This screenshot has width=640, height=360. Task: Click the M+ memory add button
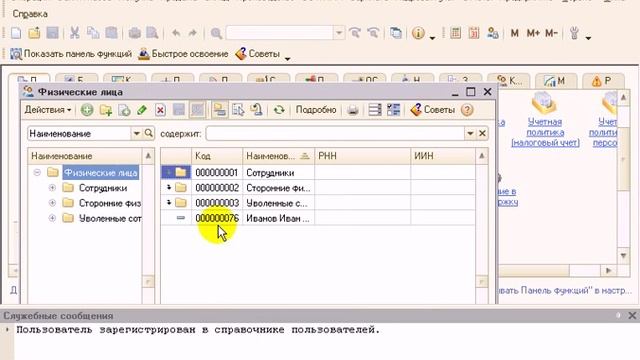(x=533, y=33)
